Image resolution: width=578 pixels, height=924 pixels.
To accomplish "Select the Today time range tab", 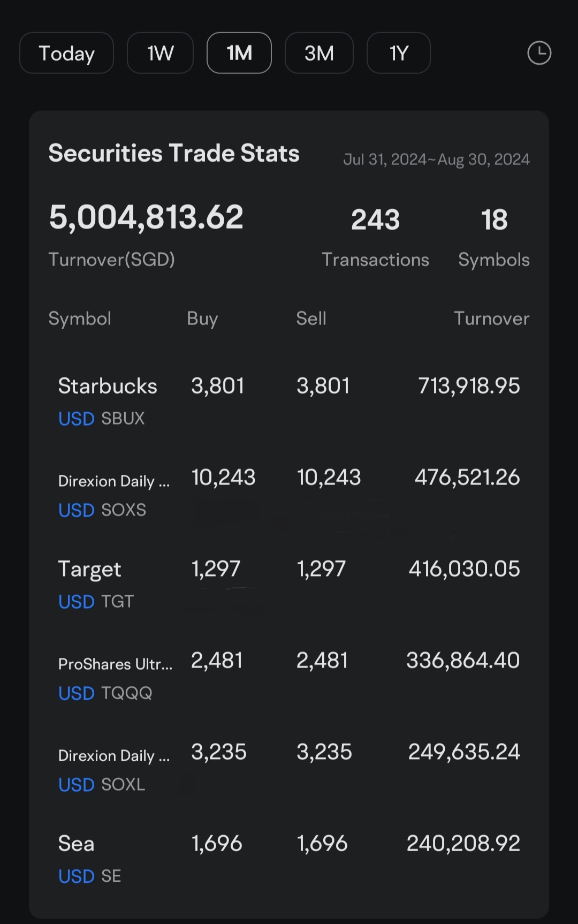I will (x=66, y=53).
